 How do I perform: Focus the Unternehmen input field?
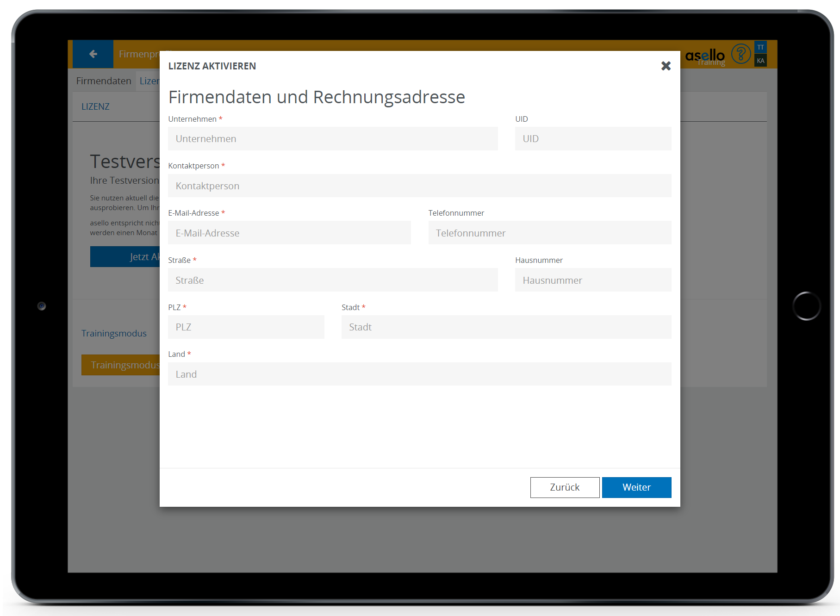point(333,139)
